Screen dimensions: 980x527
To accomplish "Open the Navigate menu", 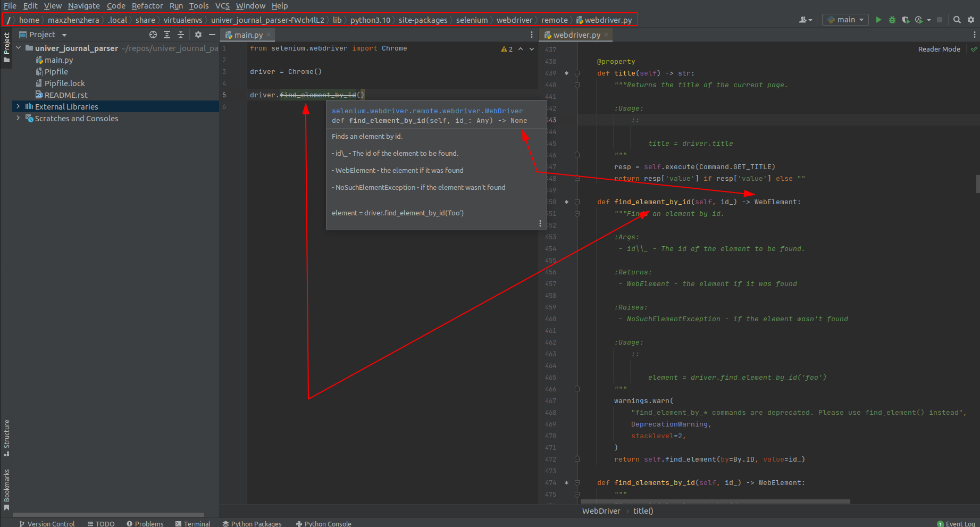I will point(84,6).
